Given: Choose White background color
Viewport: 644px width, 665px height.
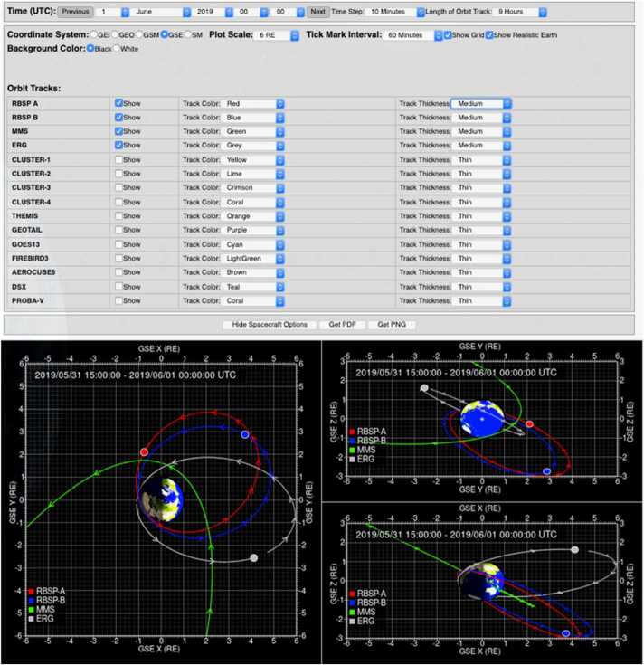Looking at the screenshot, I should pyautogui.click(x=116, y=48).
